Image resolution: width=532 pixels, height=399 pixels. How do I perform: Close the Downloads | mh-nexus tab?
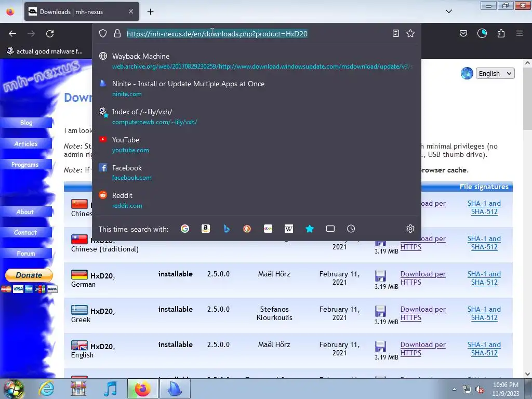coord(131,11)
